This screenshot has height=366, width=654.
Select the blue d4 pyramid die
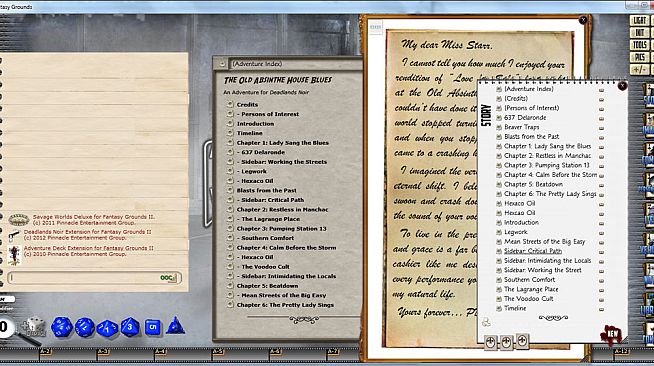click(175, 326)
